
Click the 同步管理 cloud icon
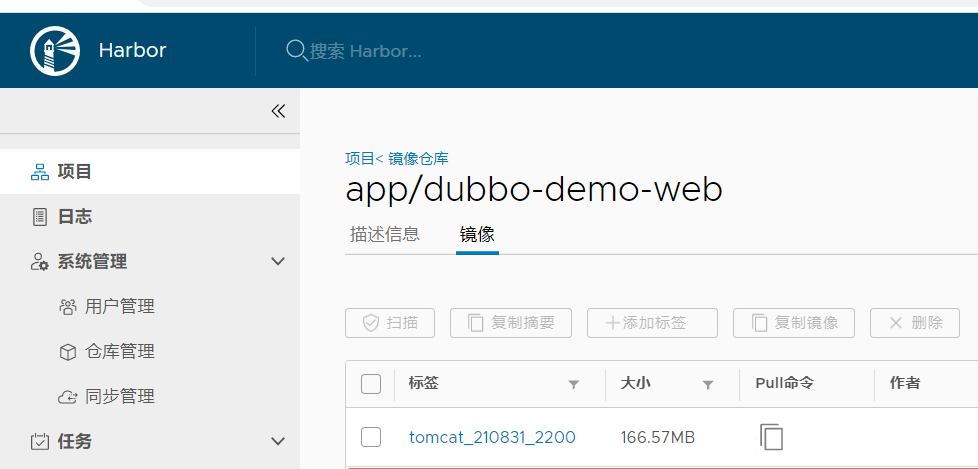67,397
